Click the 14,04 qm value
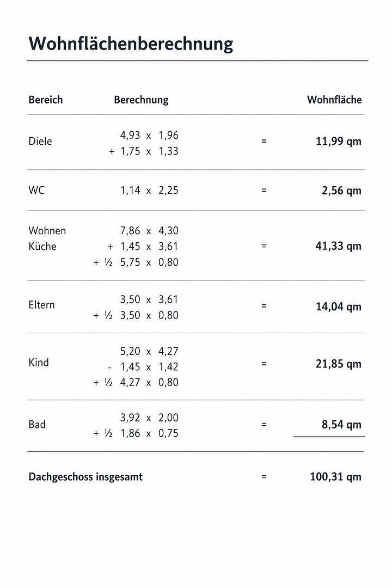Image resolution: width=392 pixels, height=588 pixels. coord(338,307)
